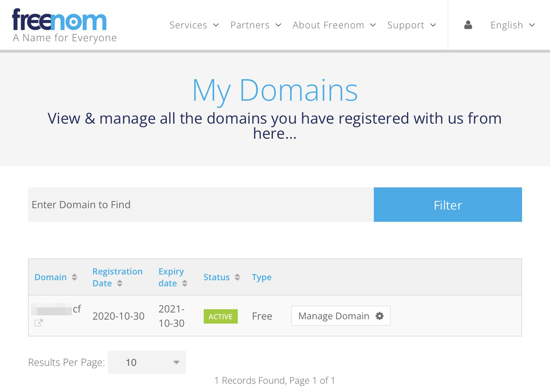Screen dimensions: 550x392
Task: Click the Type column header
Action: click(262, 277)
